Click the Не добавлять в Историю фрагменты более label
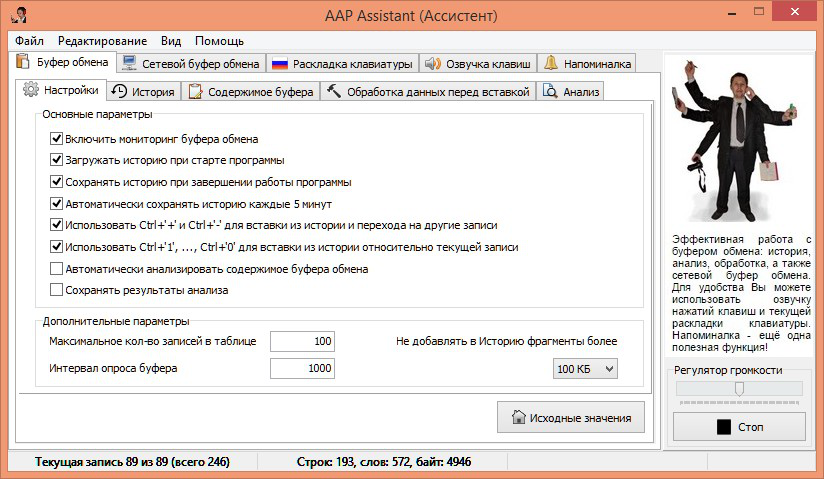This screenshot has width=824, height=479. 506,341
